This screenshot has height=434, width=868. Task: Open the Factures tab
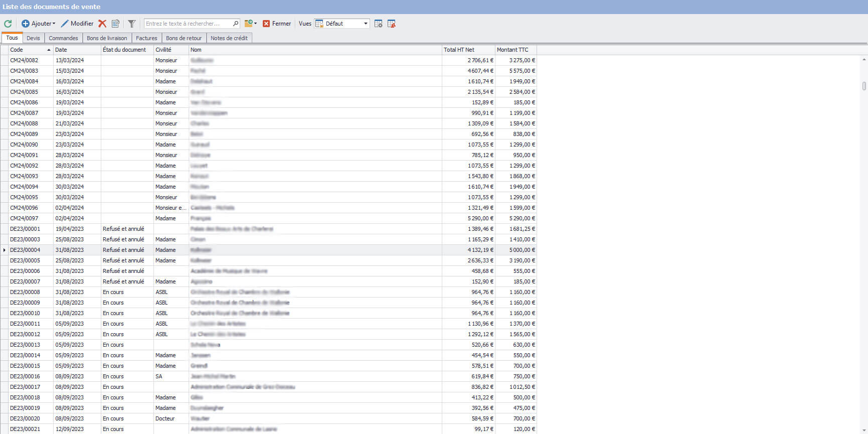click(x=146, y=38)
